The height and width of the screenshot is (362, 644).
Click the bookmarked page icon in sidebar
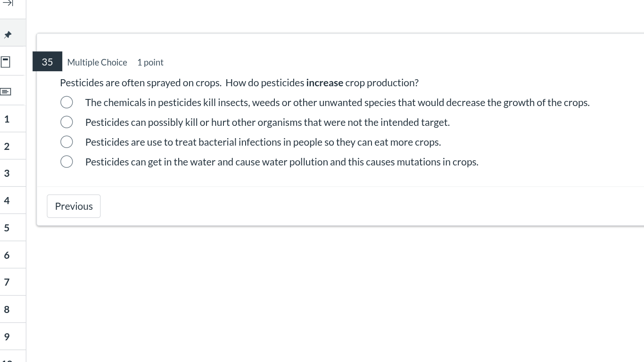(5, 62)
